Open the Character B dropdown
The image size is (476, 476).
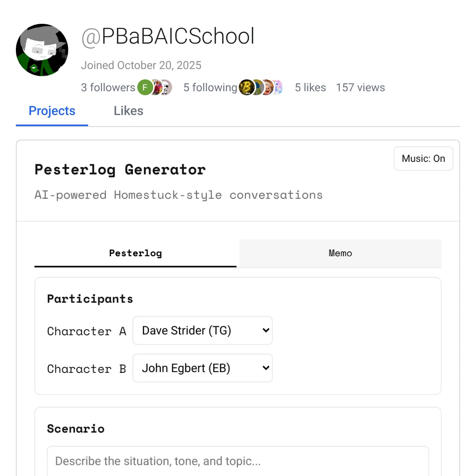tap(202, 368)
